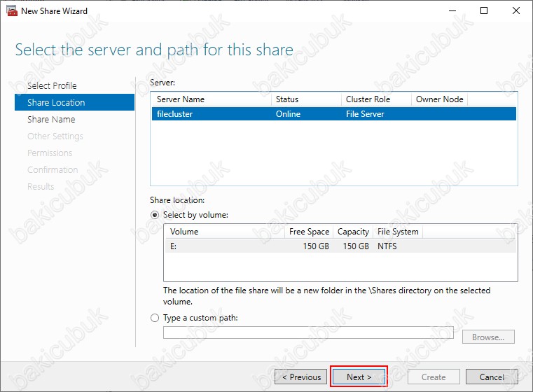Sort by the Server Name column header
Screen dimensions: 533x392
212,99
